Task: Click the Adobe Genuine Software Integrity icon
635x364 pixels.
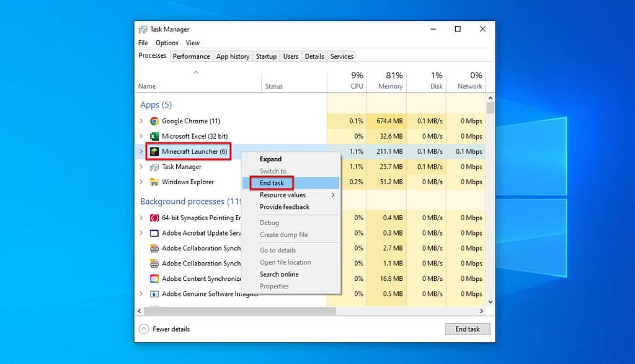Action: coord(154,294)
